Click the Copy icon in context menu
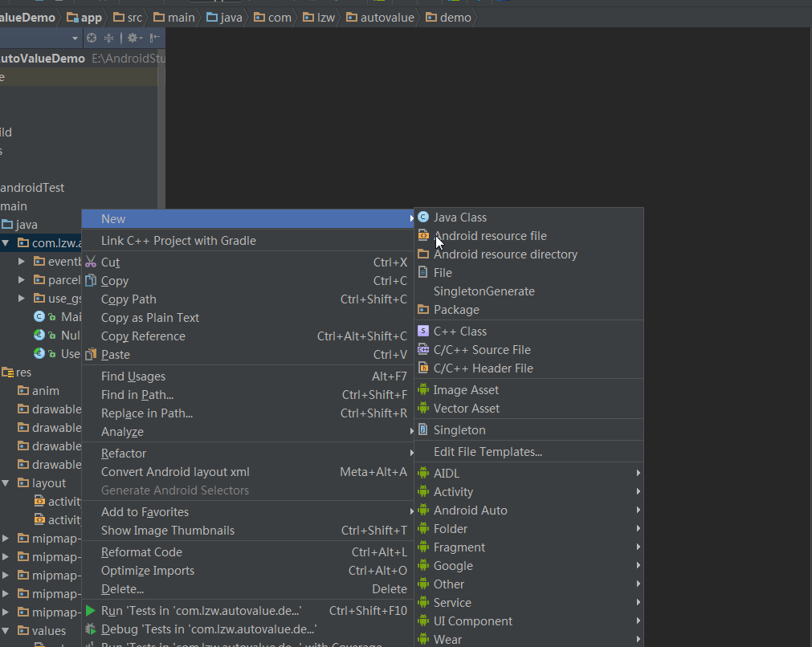Screen dimensions: 812x647 tap(91, 280)
